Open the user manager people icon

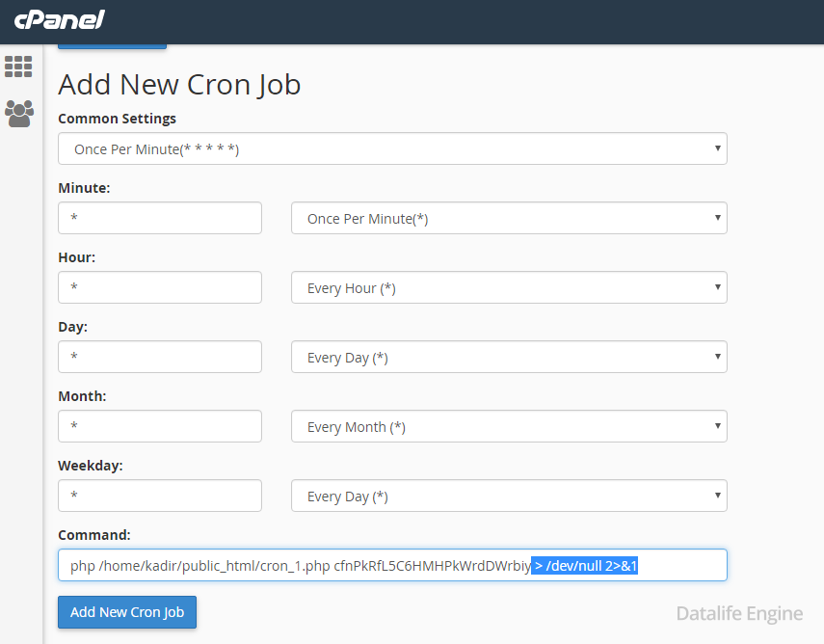coord(19,114)
